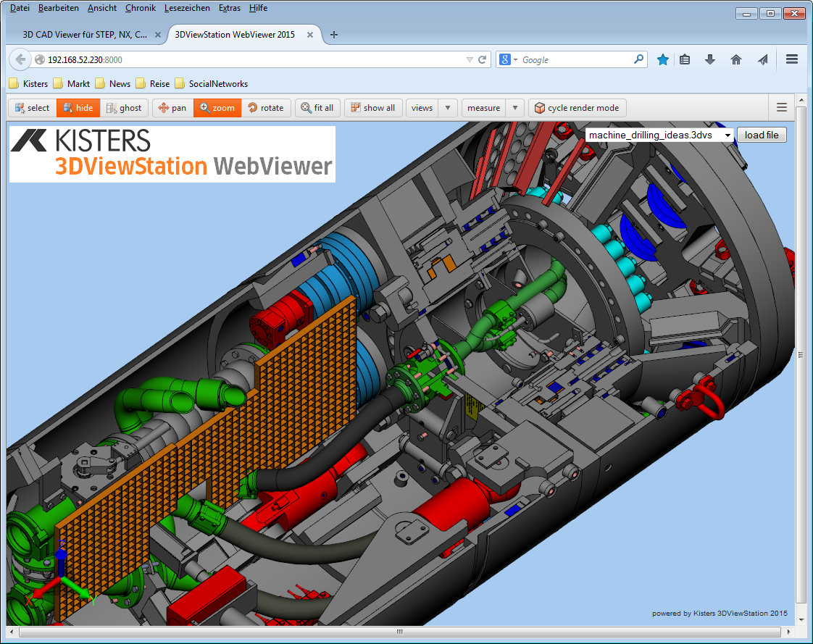Click cycle render mode button

pyautogui.click(x=577, y=108)
